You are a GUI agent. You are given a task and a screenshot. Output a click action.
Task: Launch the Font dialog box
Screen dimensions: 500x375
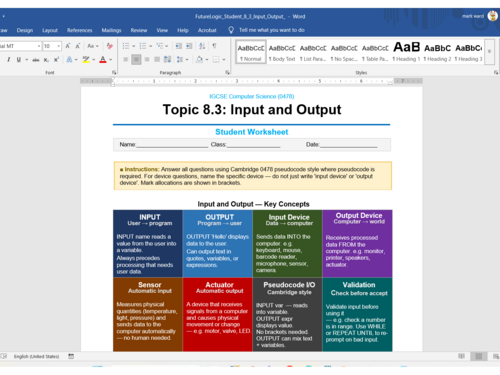[x=114, y=72]
